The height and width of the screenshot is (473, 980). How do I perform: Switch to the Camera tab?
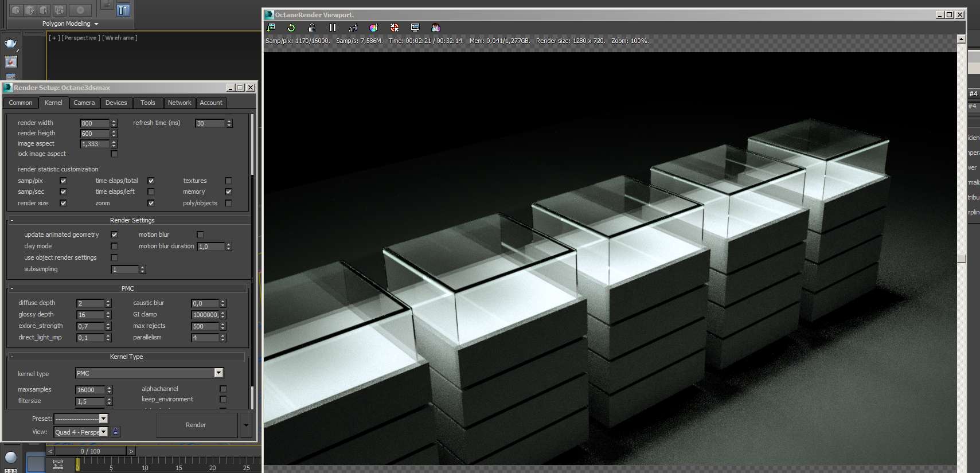[84, 103]
